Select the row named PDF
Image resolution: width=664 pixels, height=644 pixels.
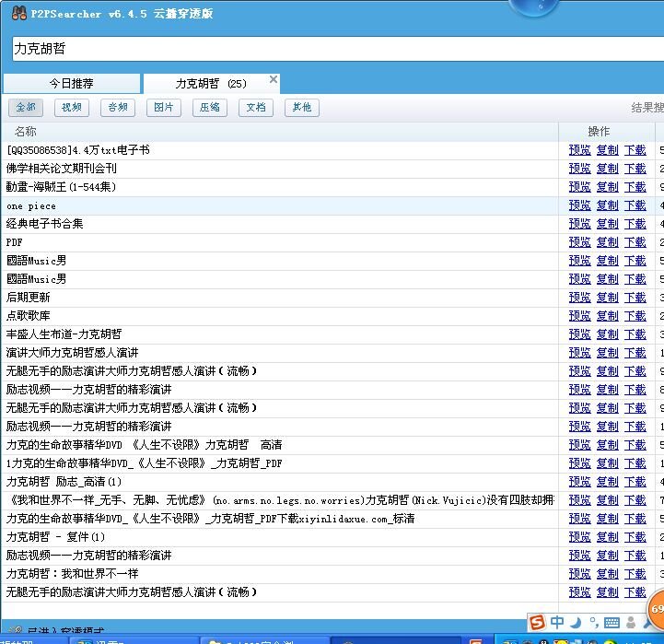(x=279, y=242)
